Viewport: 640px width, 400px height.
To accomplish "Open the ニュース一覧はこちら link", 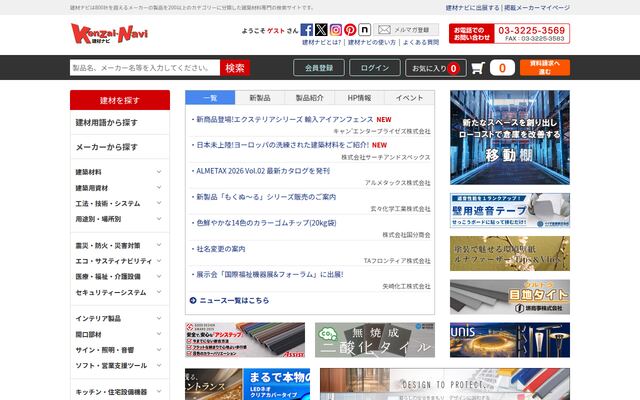I will (x=234, y=300).
